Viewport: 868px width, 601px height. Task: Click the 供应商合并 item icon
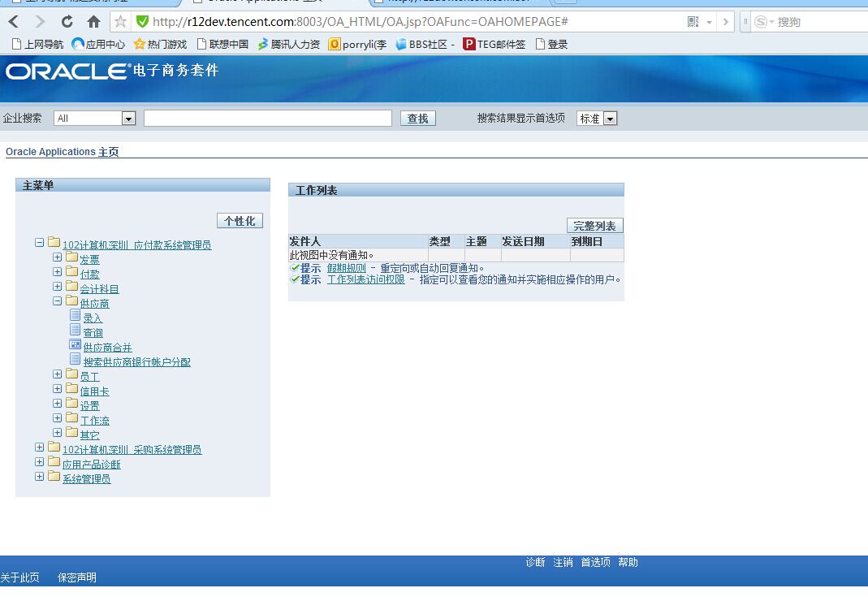(x=75, y=346)
